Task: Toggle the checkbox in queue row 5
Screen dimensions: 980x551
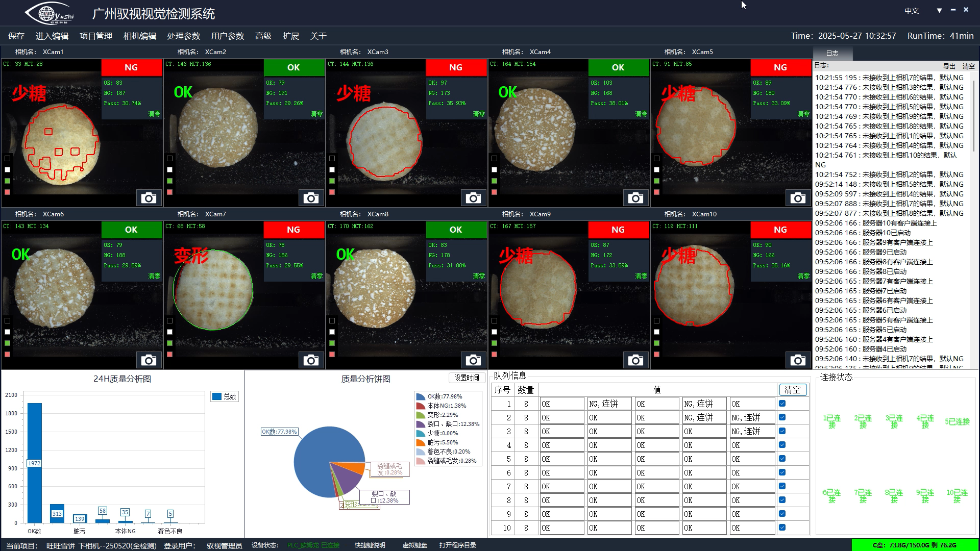Action: 782,459
